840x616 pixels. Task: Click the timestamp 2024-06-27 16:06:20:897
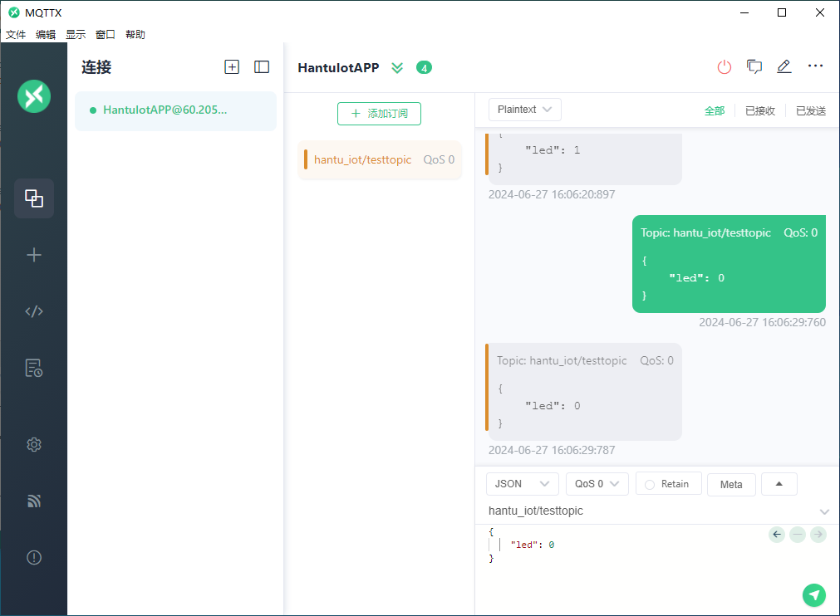point(552,194)
